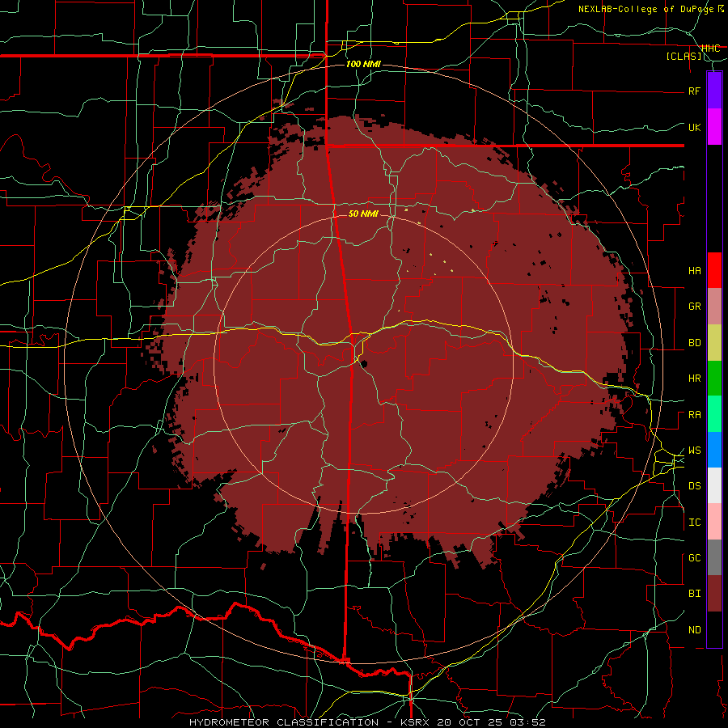The width and height of the screenshot is (728, 728).
Task: Click the RF legend label
Action: coord(694,91)
